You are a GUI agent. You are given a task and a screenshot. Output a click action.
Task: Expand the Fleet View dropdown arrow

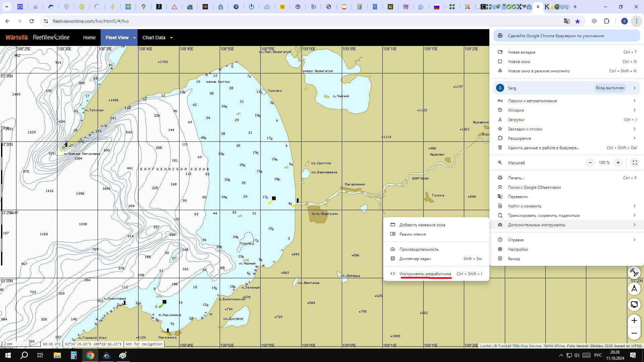click(135, 38)
